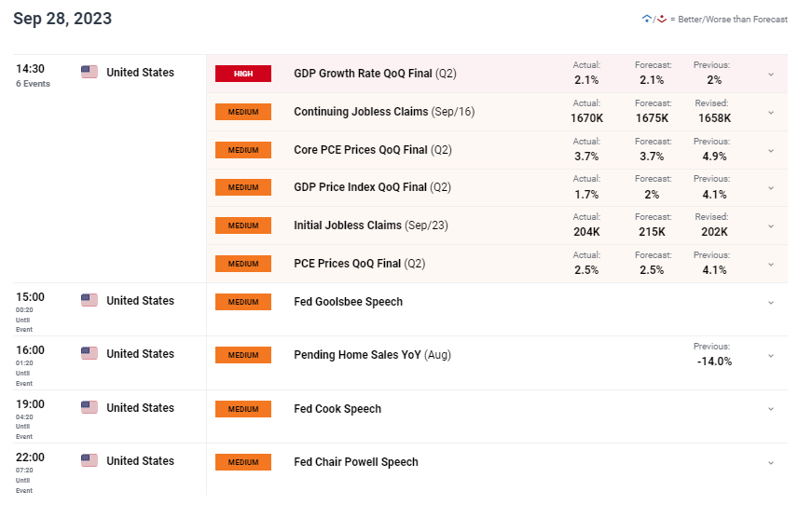Expand Fed Chair Powell Speech row
The image size is (812, 505).
(771, 463)
